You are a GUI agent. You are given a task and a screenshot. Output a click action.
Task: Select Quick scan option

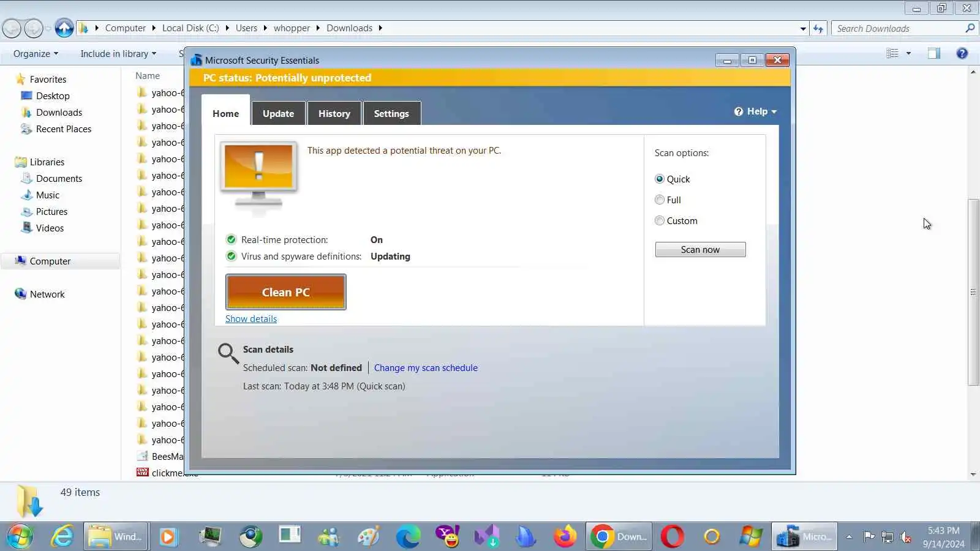[x=660, y=179]
